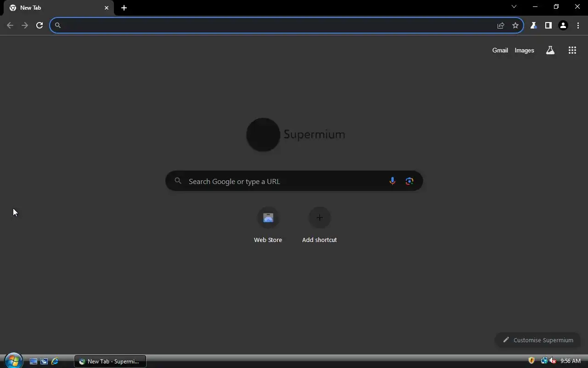Viewport: 588px width, 368px height.
Task: Click the forward navigation arrow
Action: [x=25, y=25]
